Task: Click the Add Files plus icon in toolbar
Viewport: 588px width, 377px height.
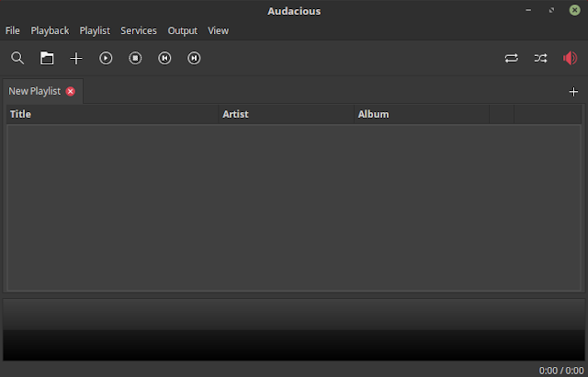Action: [x=76, y=58]
